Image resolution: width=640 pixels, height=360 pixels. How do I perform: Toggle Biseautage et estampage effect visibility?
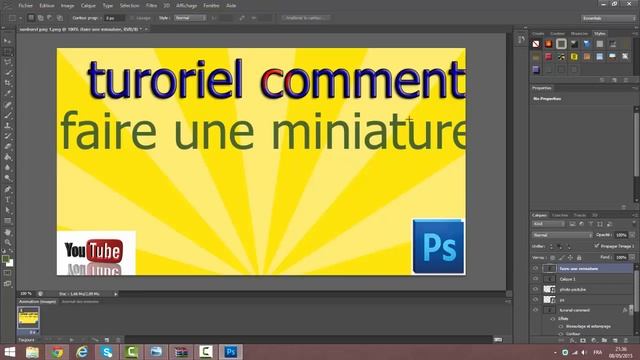[561, 327]
